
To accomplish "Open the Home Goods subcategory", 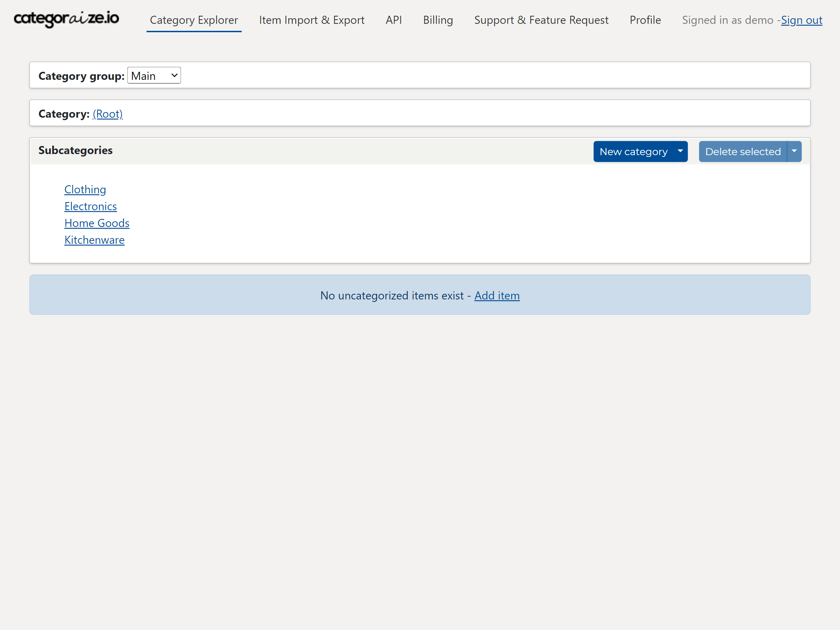I will [x=97, y=223].
